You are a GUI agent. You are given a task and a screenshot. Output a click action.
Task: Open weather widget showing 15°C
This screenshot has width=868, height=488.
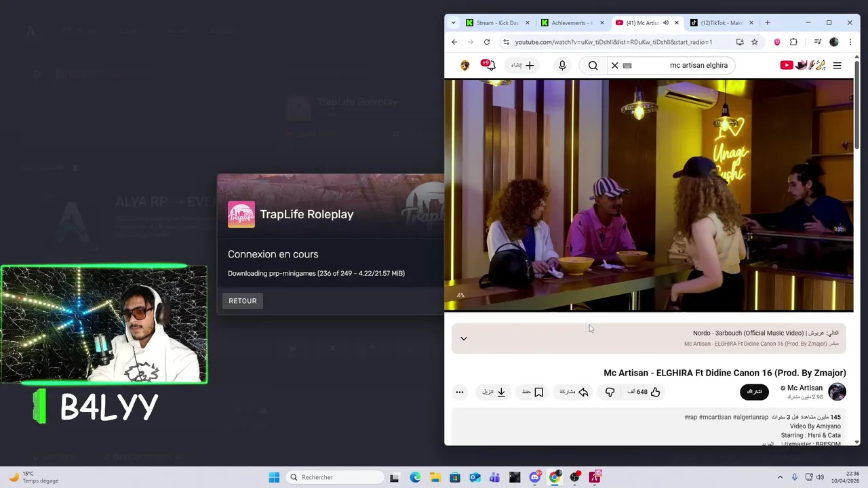point(34,477)
